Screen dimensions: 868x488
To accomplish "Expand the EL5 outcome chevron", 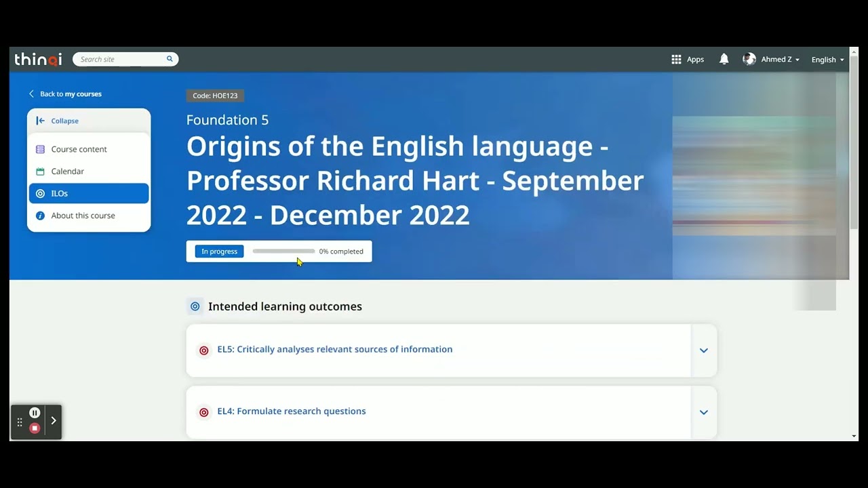I will (x=704, y=350).
